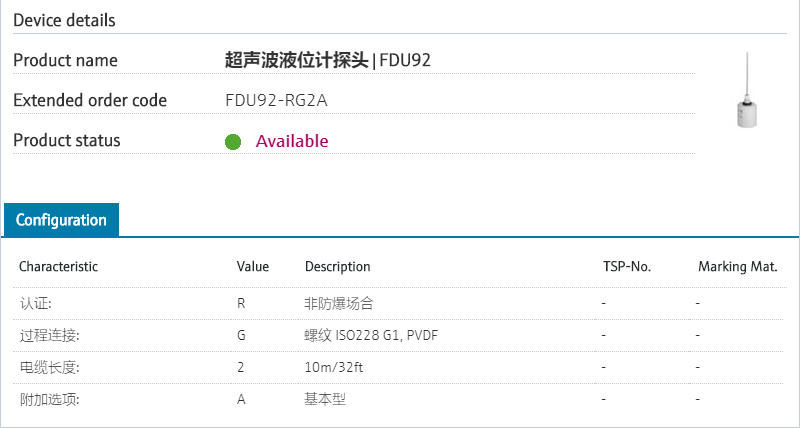The width and height of the screenshot is (801, 428).
Task: Click the Value column header
Action: 253,267
